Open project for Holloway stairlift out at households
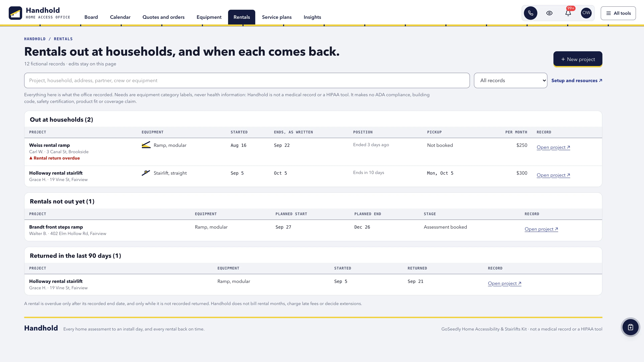This screenshot has width=644, height=362. pos(553,175)
